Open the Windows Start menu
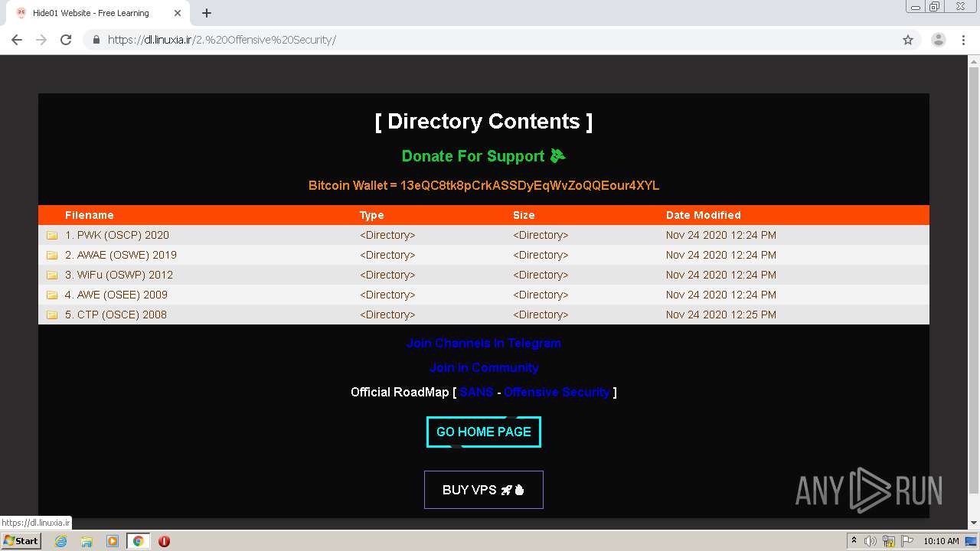The image size is (980, 551). [21, 541]
